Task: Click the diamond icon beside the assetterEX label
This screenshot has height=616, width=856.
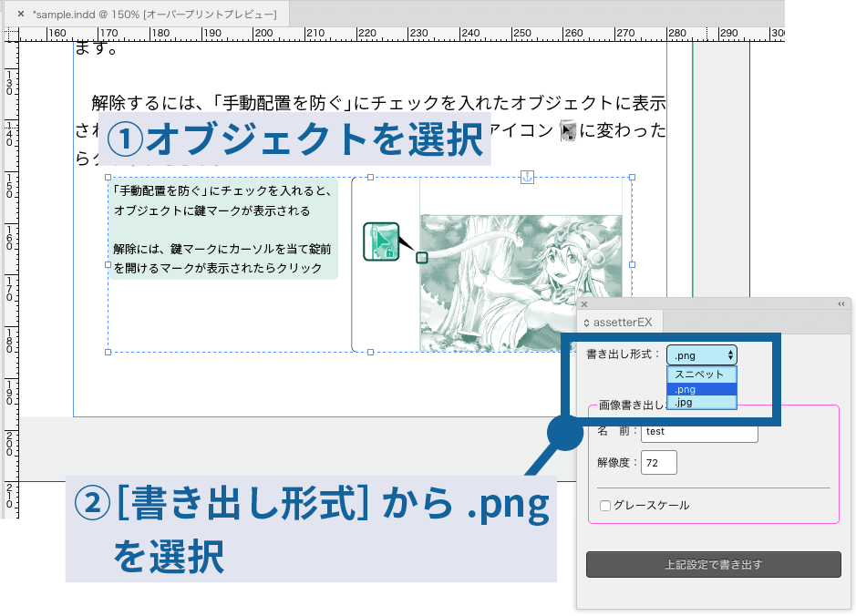Action: [586, 322]
